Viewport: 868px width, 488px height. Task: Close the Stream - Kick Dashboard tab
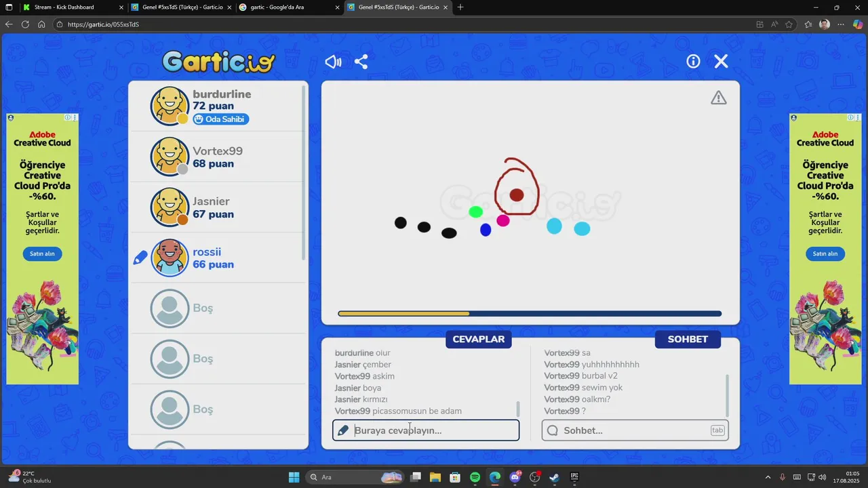(x=121, y=7)
